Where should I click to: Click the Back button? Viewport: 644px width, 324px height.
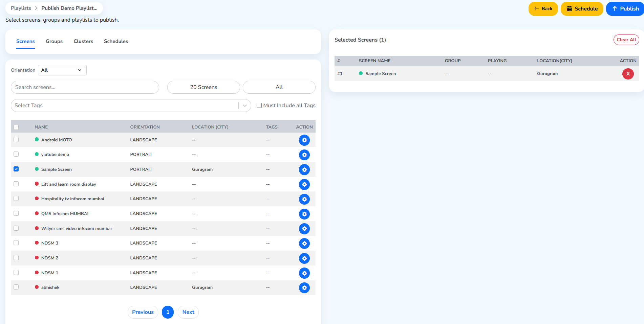543,9
